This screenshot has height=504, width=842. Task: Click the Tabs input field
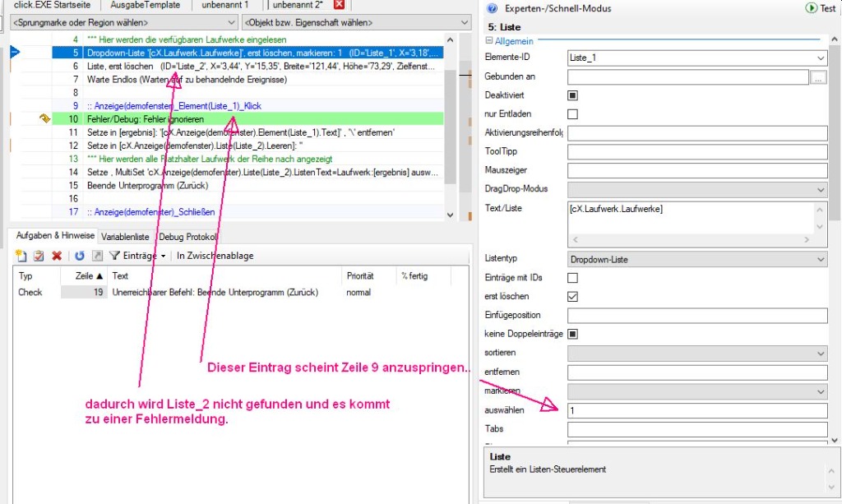(697, 429)
